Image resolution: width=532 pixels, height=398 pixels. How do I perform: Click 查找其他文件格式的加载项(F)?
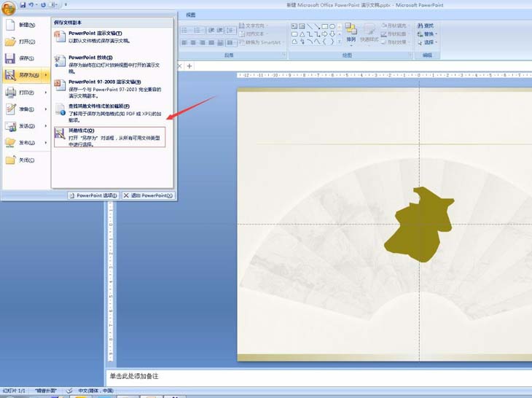[109, 113]
